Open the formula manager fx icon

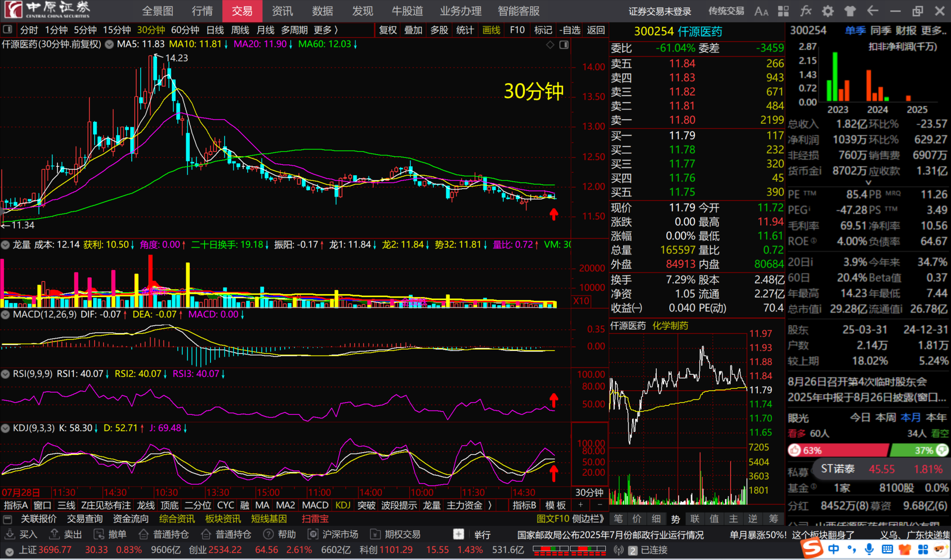(806, 11)
